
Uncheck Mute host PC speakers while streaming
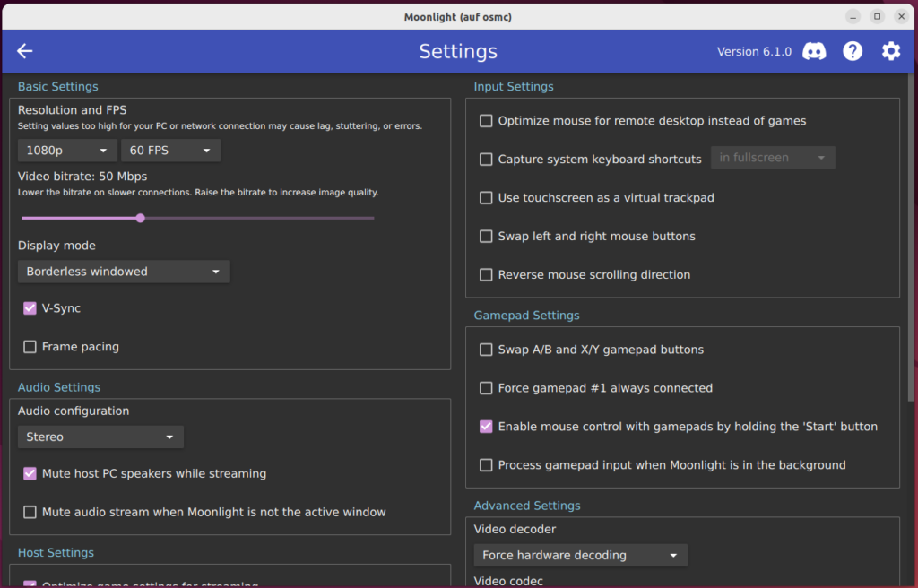tap(30, 474)
